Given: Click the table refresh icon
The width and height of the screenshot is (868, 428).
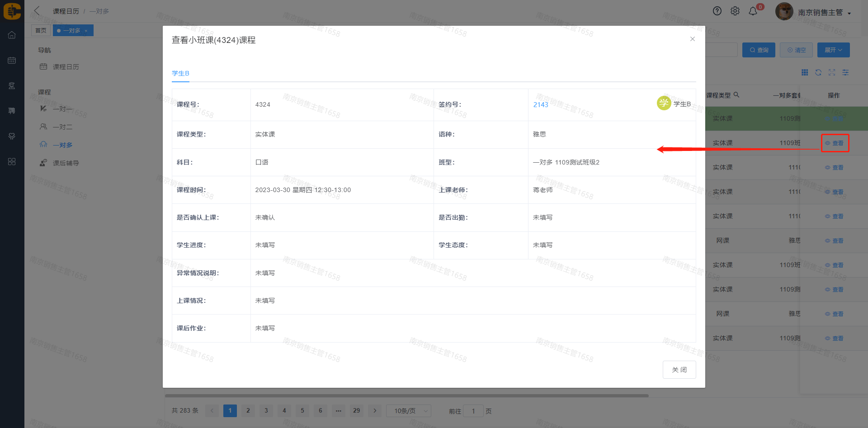Looking at the screenshot, I should 818,73.
